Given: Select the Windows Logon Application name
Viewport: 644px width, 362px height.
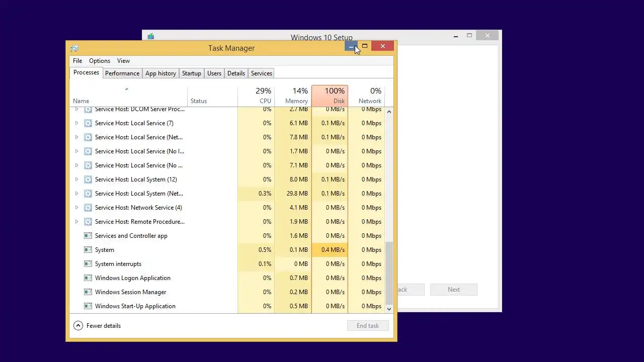Looking at the screenshot, I should pos(133,278).
